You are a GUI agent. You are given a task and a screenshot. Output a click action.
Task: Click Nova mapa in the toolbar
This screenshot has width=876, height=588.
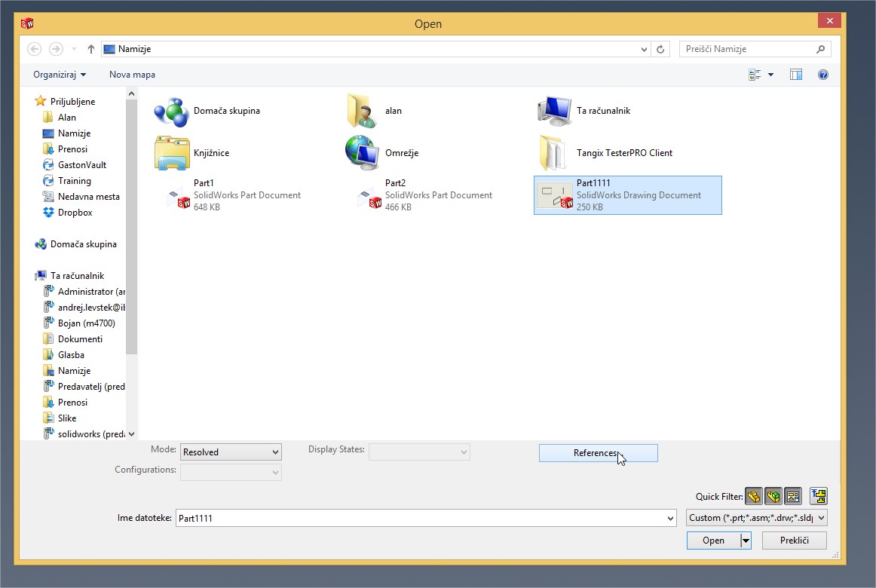[132, 75]
